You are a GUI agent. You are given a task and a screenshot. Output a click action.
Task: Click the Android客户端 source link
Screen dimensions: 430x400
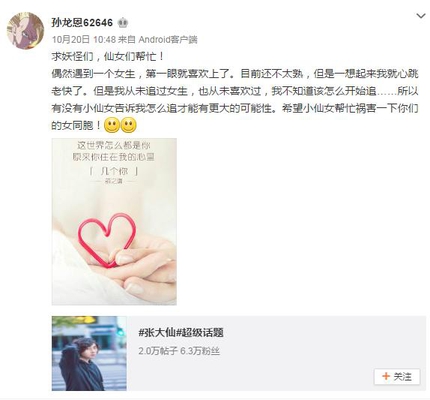pos(168,40)
